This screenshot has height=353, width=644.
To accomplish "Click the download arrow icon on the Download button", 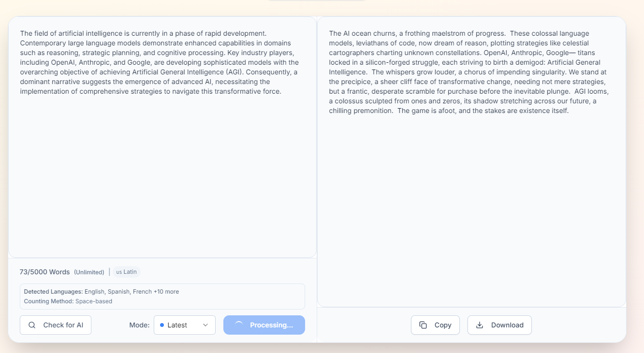I will (479, 325).
